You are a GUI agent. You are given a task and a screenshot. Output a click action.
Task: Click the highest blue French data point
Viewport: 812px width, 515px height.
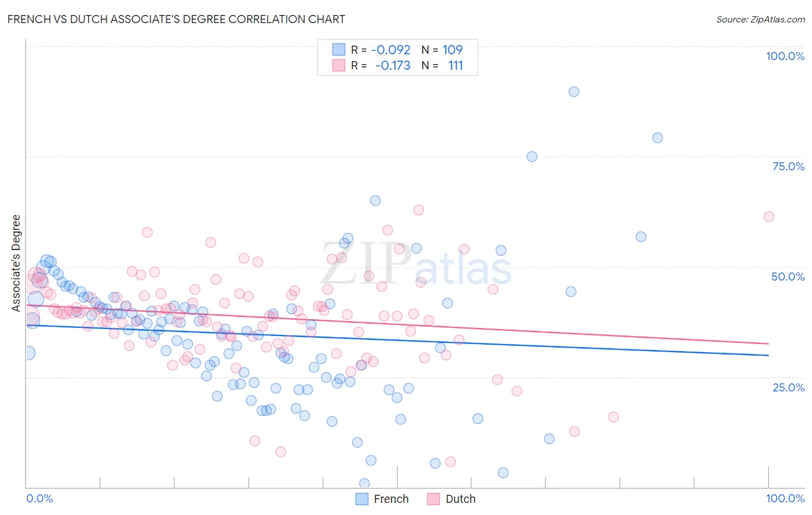pyautogui.click(x=573, y=91)
